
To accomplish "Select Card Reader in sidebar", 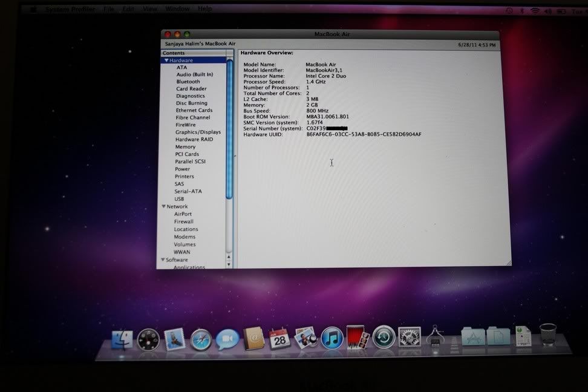I will point(191,88).
